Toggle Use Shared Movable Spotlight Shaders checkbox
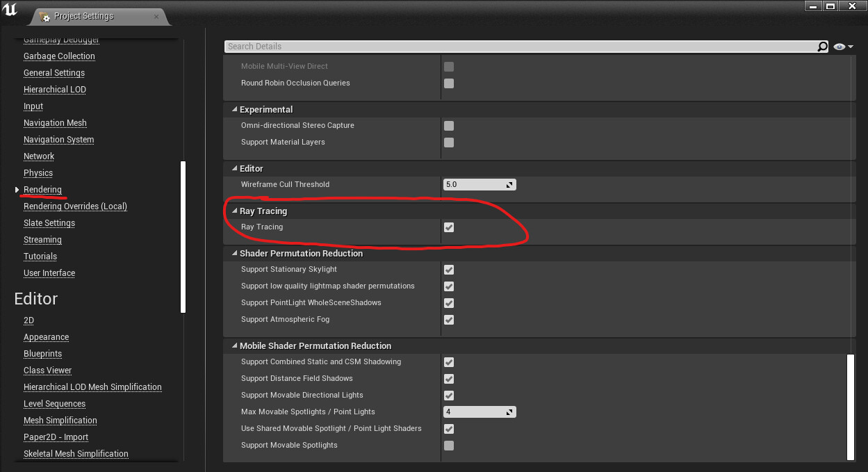The height and width of the screenshot is (472, 868). click(x=449, y=429)
